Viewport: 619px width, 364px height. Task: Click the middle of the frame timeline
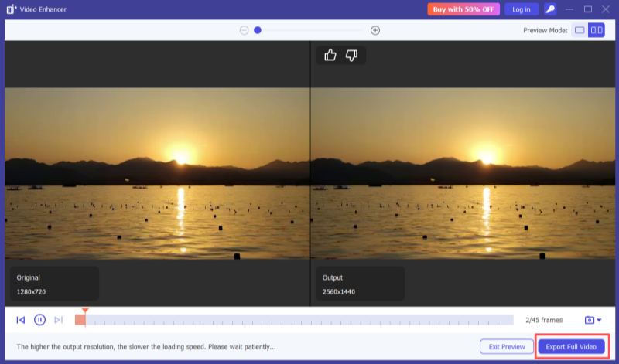pos(294,320)
